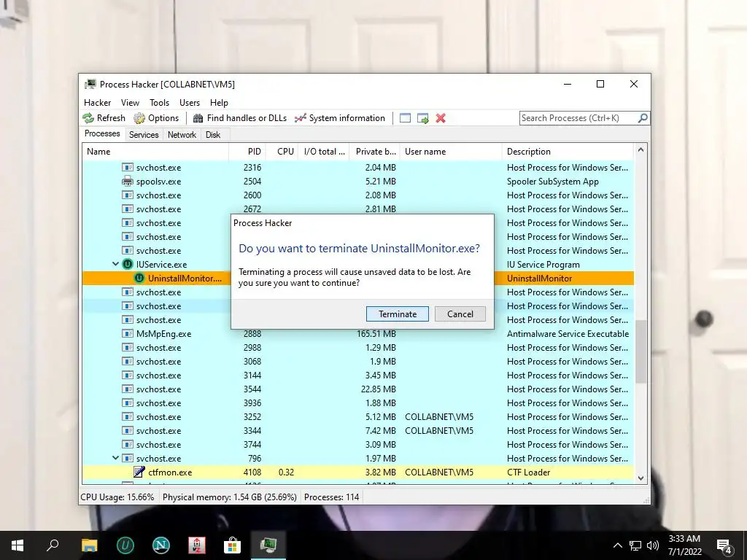Image resolution: width=747 pixels, height=560 pixels.
Task: Select the Processes tab
Action: [102, 134]
